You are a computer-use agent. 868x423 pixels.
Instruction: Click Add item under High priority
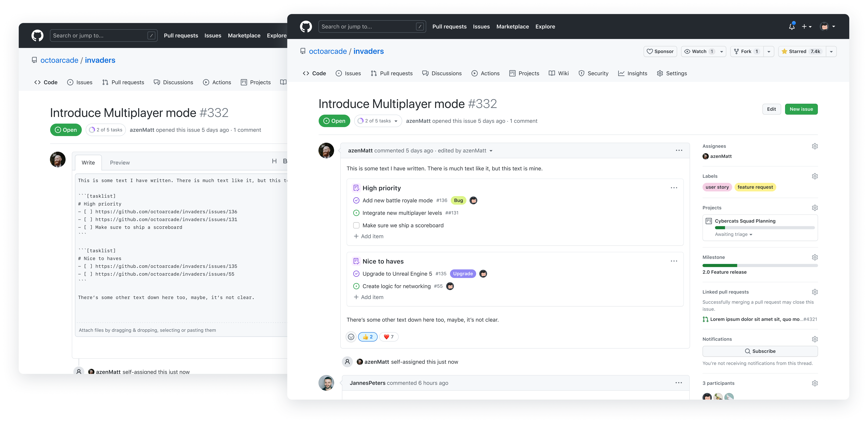[x=368, y=236]
